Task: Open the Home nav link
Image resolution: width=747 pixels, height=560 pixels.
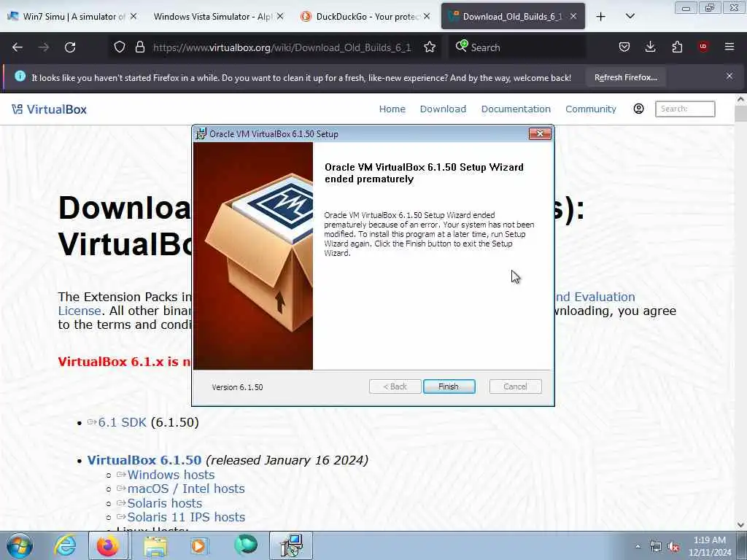Action: 392,109
